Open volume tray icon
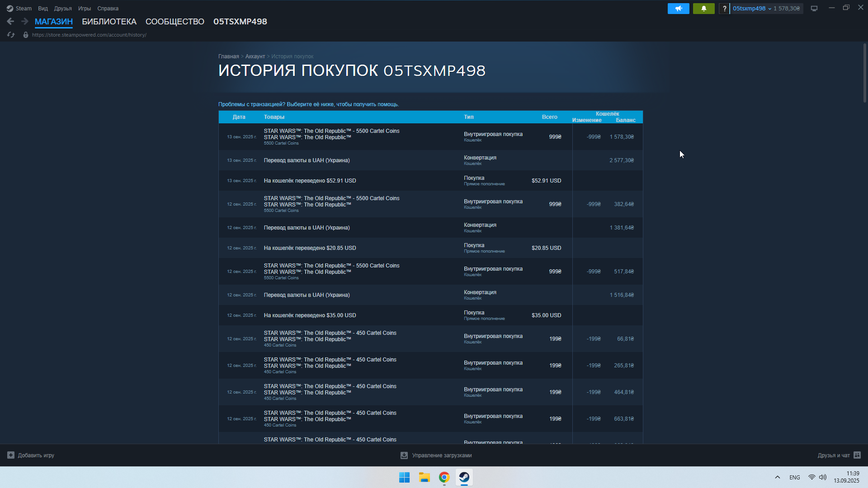This screenshot has height=488, width=868. 823,477
